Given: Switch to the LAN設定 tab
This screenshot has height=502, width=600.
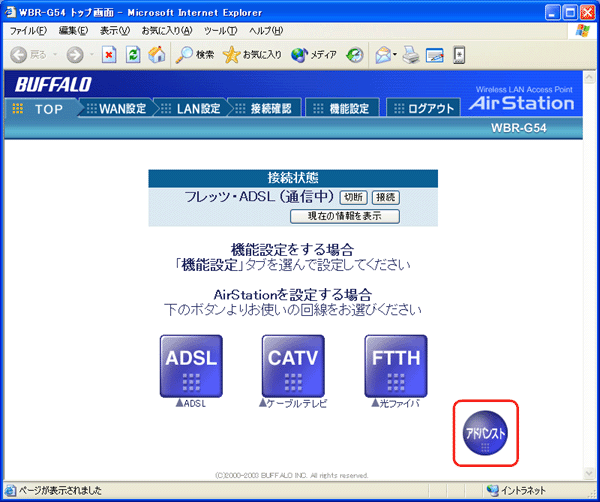Looking at the screenshot, I should [x=191, y=109].
